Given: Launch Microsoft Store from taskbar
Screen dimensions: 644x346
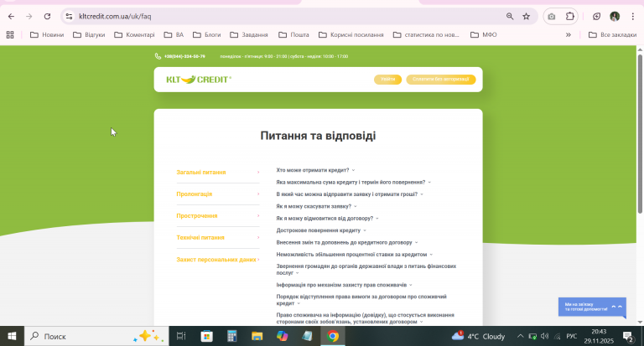Looking at the screenshot, I should coord(206,336).
